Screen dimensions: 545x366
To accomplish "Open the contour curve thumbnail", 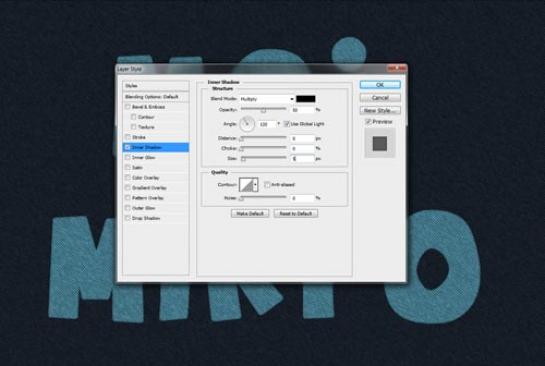I will tap(246, 185).
